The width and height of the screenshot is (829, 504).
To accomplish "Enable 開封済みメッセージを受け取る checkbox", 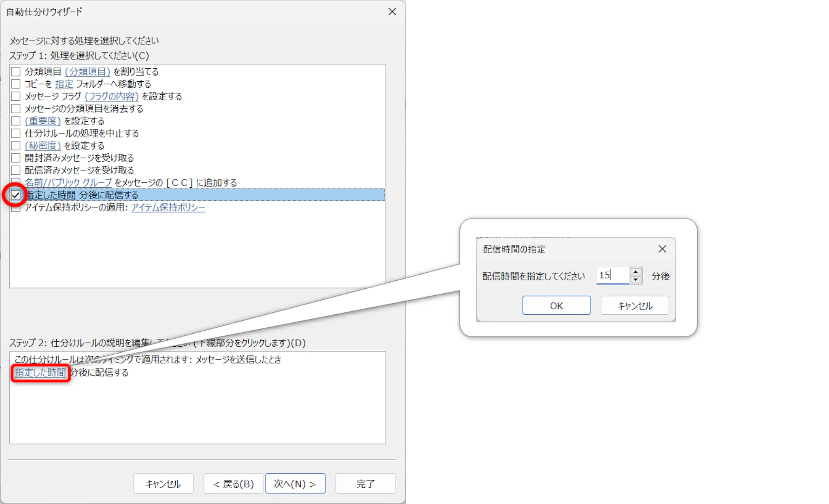I will click(x=16, y=158).
